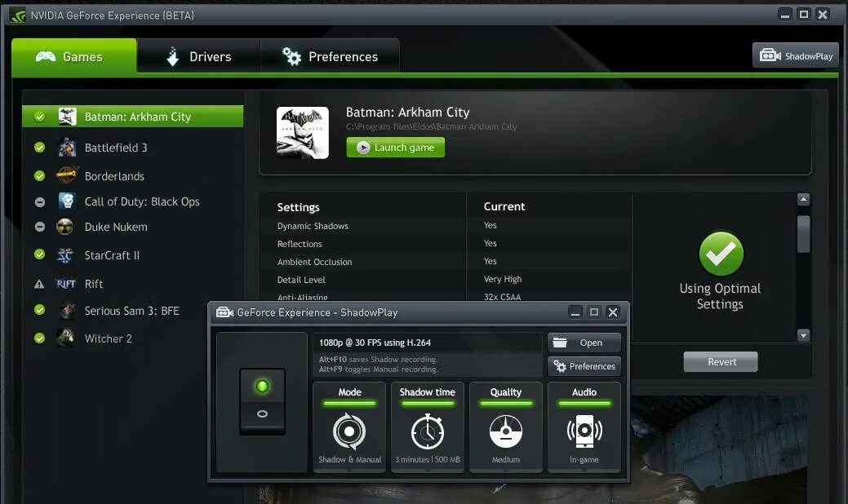This screenshot has width=848, height=504.
Task: Click the NVIDIA logo in title bar
Action: 17,15
